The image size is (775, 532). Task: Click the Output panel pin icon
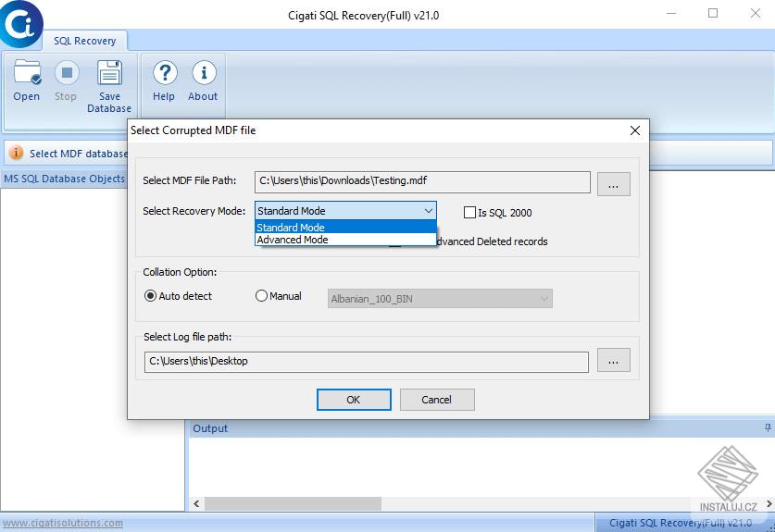pos(768,428)
